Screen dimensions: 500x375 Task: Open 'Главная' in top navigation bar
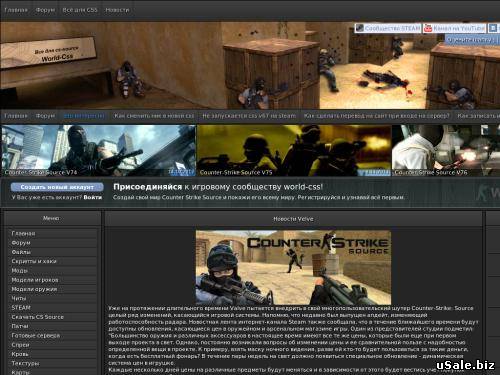(16, 10)
